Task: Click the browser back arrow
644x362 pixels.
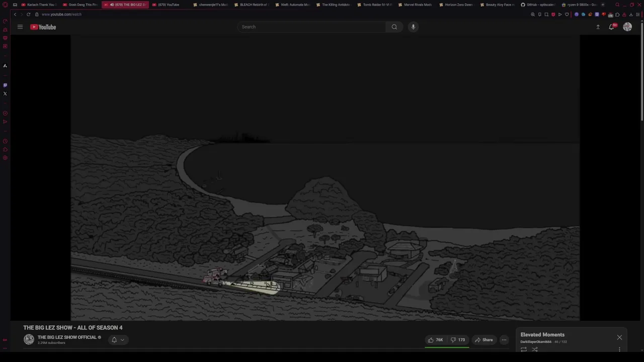Action: point(15,14)
